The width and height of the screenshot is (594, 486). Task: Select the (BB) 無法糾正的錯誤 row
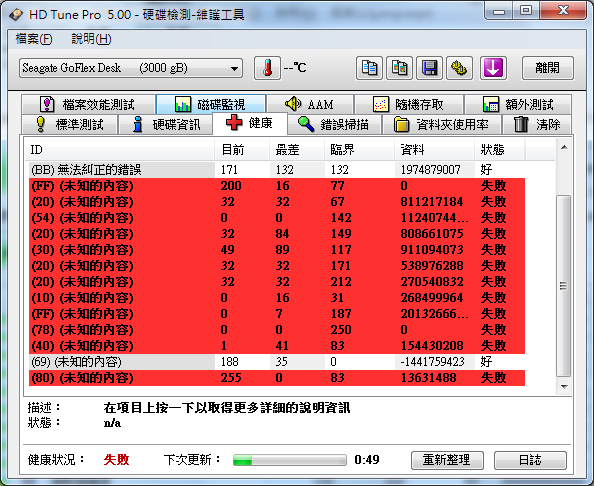pos(277,169)
